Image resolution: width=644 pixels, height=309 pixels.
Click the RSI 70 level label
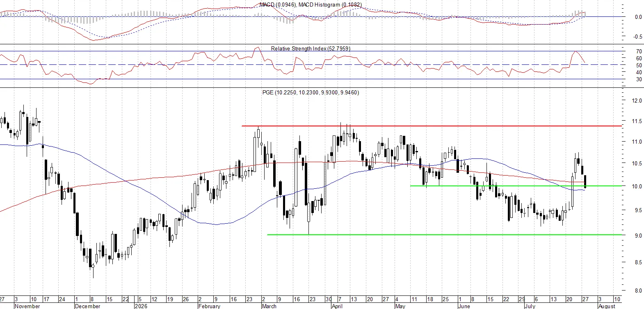639,52
